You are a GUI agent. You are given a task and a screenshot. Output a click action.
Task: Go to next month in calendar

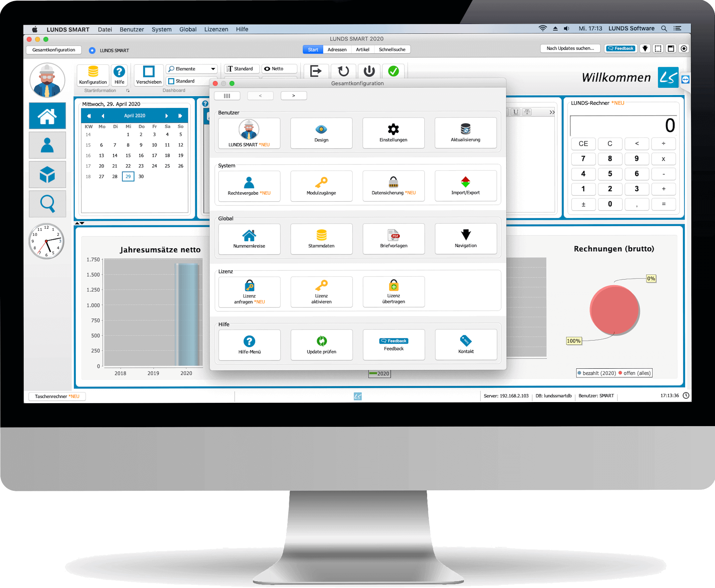pos(167,116)
